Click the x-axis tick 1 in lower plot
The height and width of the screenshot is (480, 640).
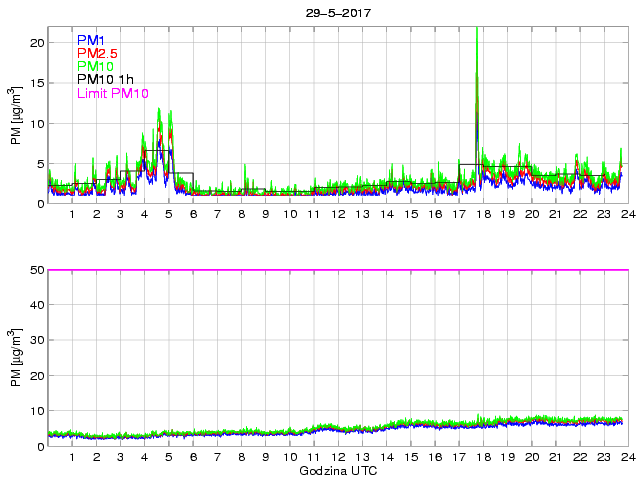pyautogui.click(x=72, y=458)
